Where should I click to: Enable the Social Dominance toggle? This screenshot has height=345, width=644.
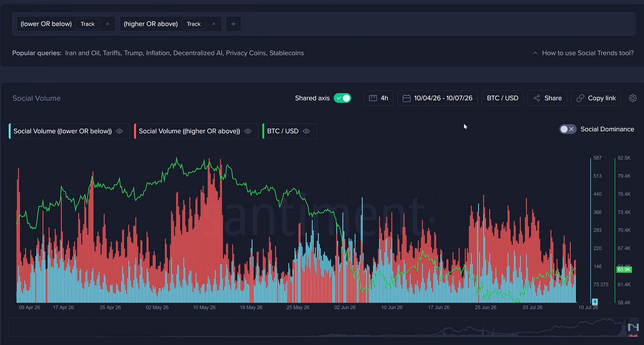568,129
